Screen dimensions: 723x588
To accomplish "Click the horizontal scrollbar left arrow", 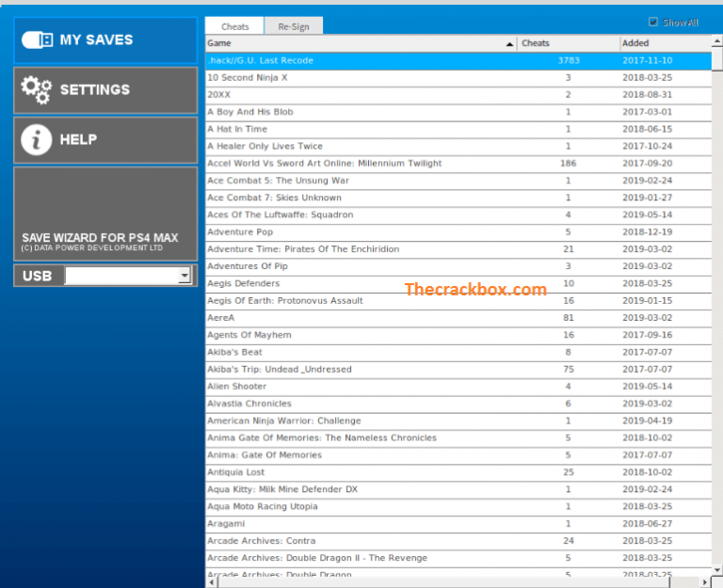I will 211,582.
